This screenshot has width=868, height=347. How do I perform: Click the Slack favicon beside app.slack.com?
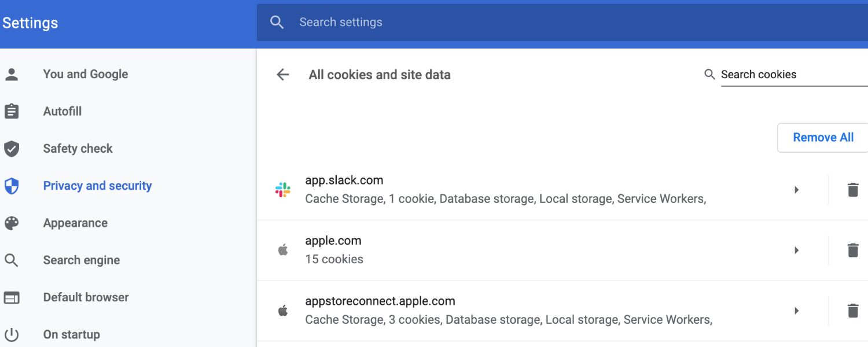point(282,189)
